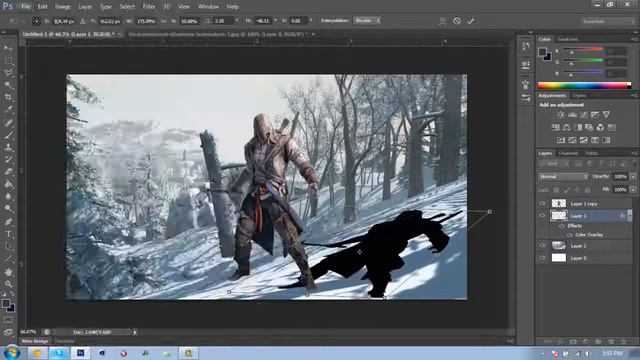Add a Color Balance adjustment
Screen dimensions: 640x360
567,127
